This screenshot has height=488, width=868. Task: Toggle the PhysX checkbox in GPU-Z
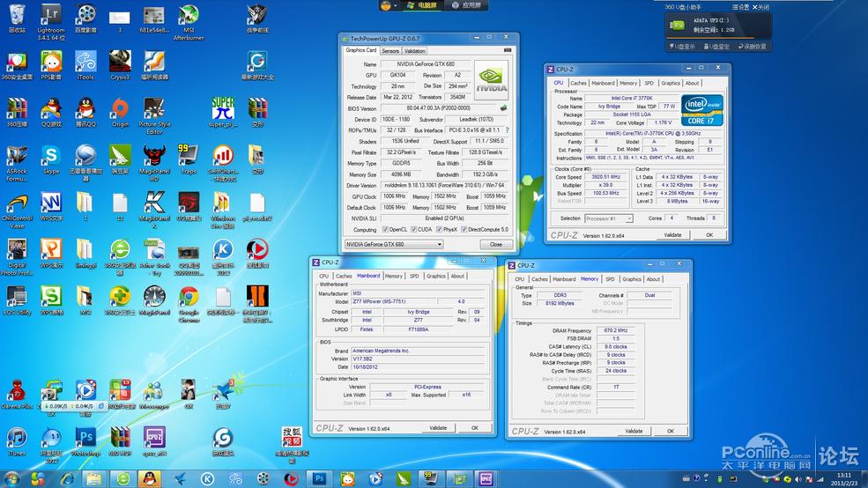point(439,229)
